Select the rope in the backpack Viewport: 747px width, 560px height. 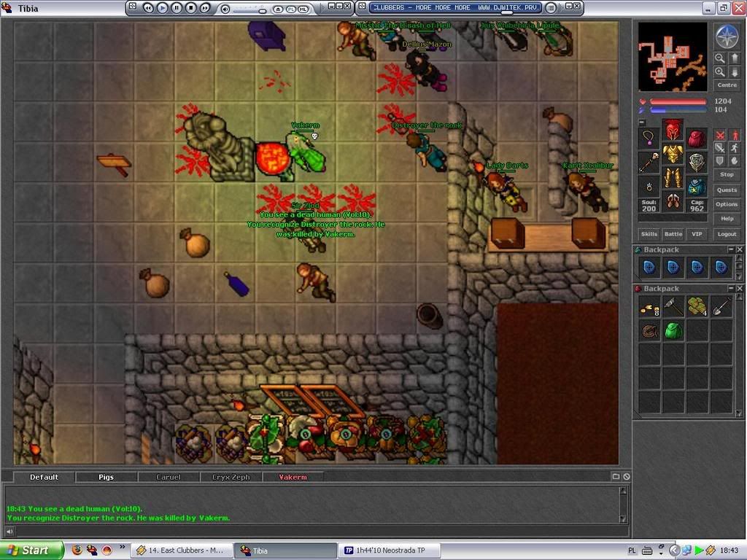click(x=649, y=330)
